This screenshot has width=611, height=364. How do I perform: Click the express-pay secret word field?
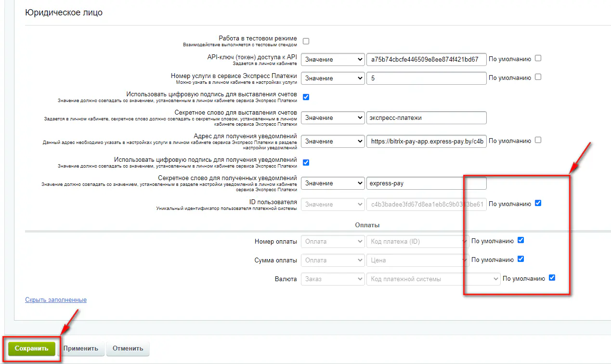(426, 183)
